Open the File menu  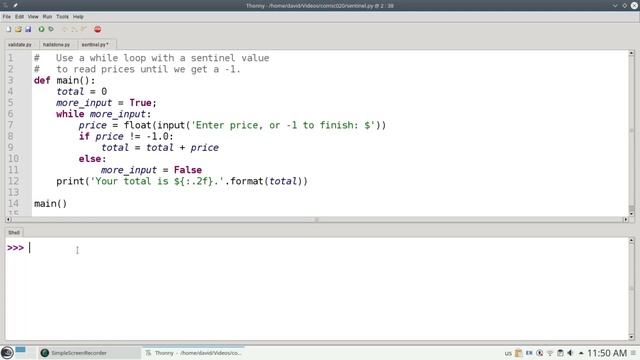click(x=7, y=17)
